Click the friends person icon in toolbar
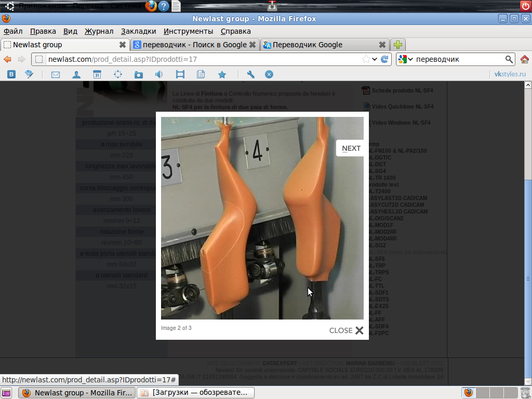 point(76,75)
